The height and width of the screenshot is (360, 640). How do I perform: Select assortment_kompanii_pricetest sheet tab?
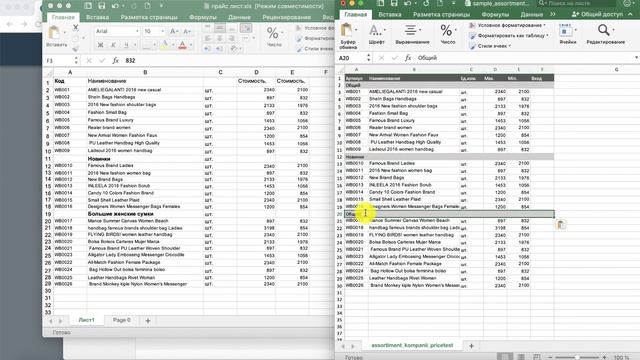412,345
